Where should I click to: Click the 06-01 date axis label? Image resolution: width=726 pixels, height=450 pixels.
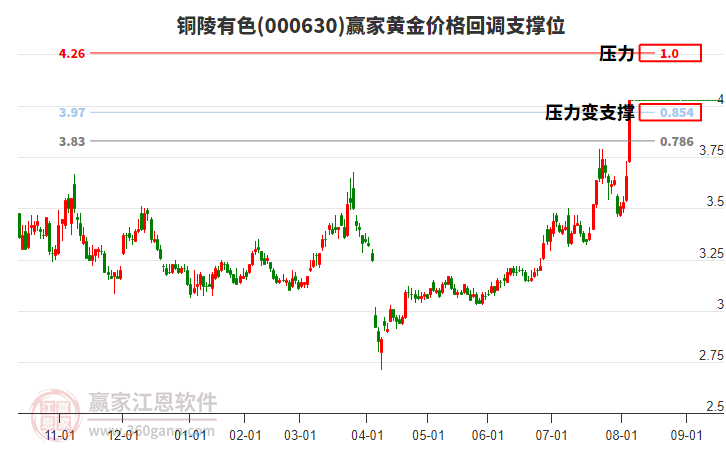pyautogui.click(x=488, y=435)
